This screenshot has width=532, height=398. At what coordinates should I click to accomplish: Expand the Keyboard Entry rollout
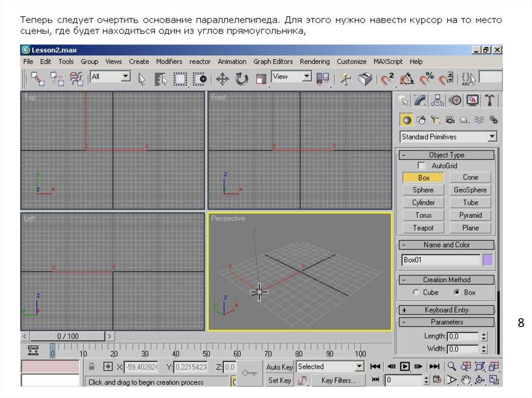point(446,310)
